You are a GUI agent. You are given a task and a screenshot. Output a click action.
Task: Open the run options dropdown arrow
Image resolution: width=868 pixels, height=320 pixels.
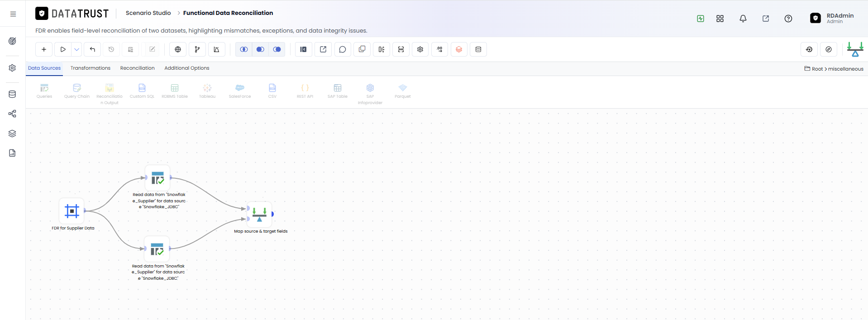[x=77, y=49]
